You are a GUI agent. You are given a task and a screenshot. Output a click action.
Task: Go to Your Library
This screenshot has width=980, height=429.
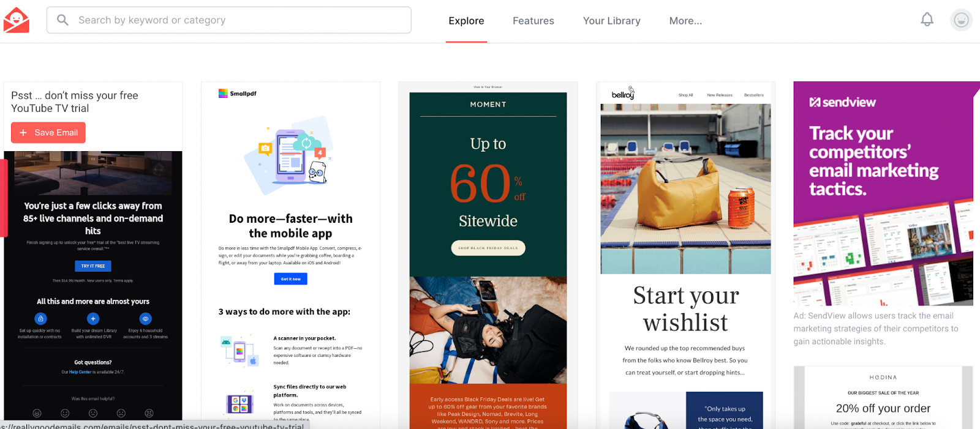click(x=612, y=21)
